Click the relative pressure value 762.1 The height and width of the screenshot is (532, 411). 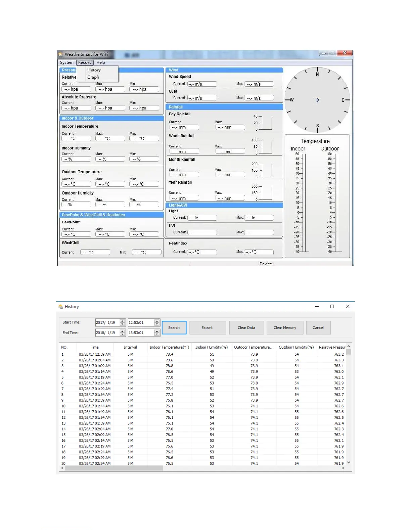pos(339,440)
